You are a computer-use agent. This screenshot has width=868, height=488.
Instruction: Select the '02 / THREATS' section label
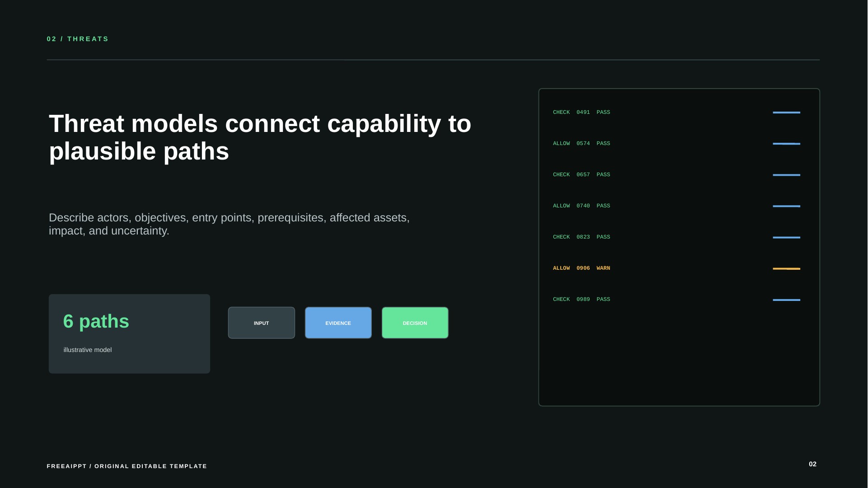coord(78,39)
